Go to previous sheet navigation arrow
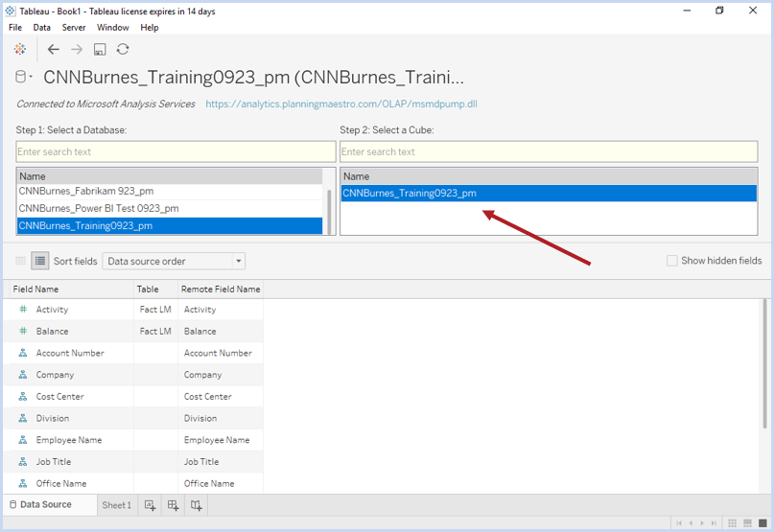This screenshot has height=532, width=774. pyautogui.click(x=691, y=523)
